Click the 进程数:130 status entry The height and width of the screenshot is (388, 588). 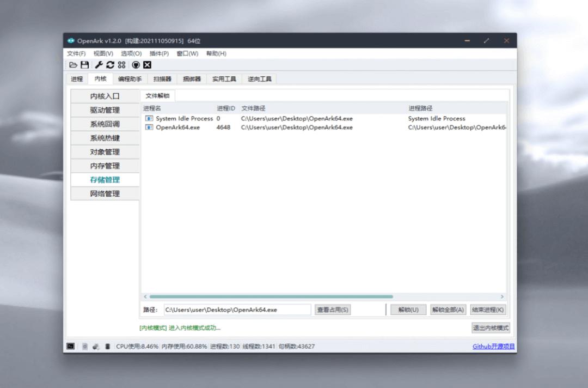(225, 347)
